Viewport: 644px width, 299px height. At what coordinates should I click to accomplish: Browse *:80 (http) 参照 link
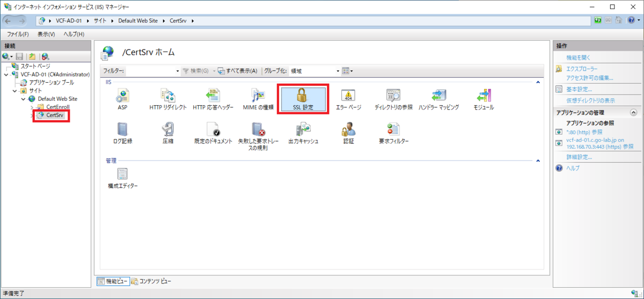(584, 132)
